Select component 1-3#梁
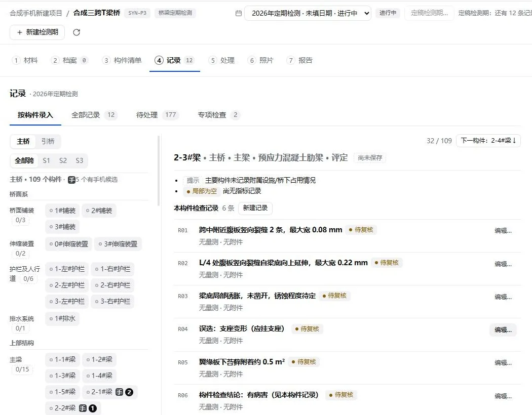532x415 pixels. pos(62,376)
